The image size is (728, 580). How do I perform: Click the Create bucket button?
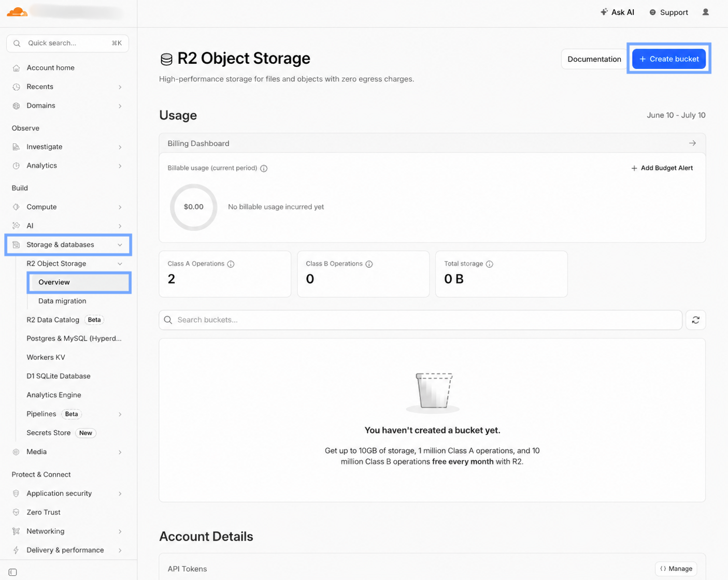click(x=669, y=59)
